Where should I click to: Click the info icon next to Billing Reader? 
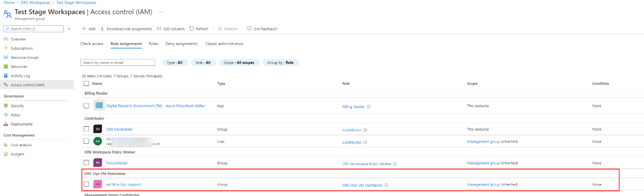coord(368,107)
